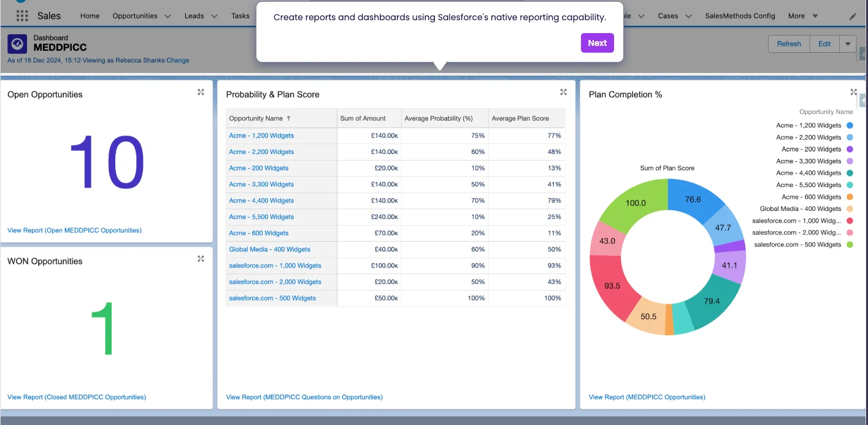Viewport: 868px width, 425px height.
Task: Open Acme - 2,200 Widgets opportunity
Action: coord(261,152)
